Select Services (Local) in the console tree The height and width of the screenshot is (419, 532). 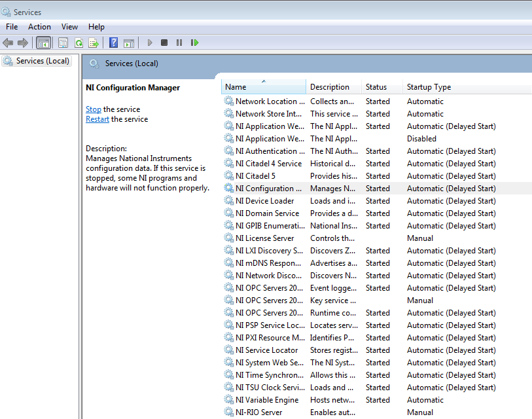coord(37,61)
